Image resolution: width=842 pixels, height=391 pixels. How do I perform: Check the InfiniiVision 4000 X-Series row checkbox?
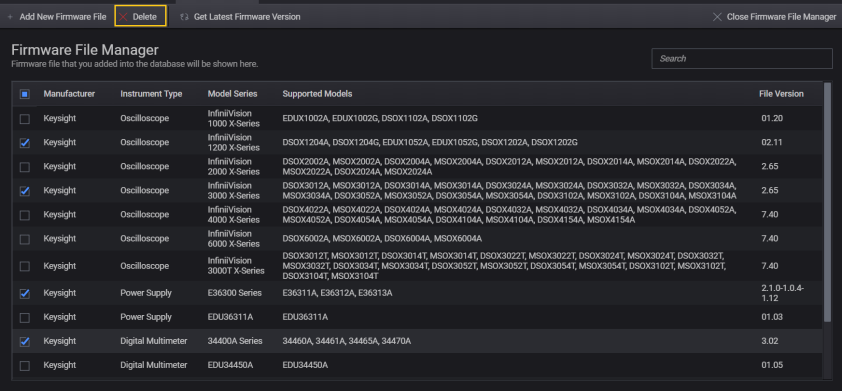click(x=25, y=215)
